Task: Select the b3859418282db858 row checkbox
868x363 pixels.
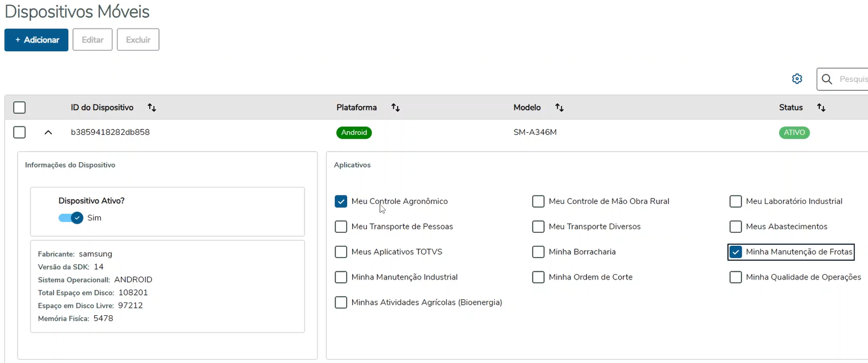Action: coord(19,132)
